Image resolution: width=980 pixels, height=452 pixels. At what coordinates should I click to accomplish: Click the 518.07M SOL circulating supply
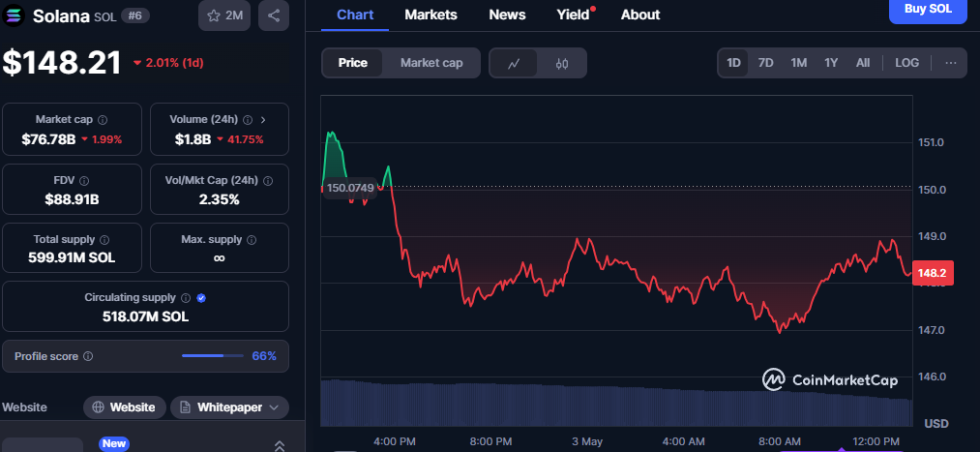coord(146,316)
